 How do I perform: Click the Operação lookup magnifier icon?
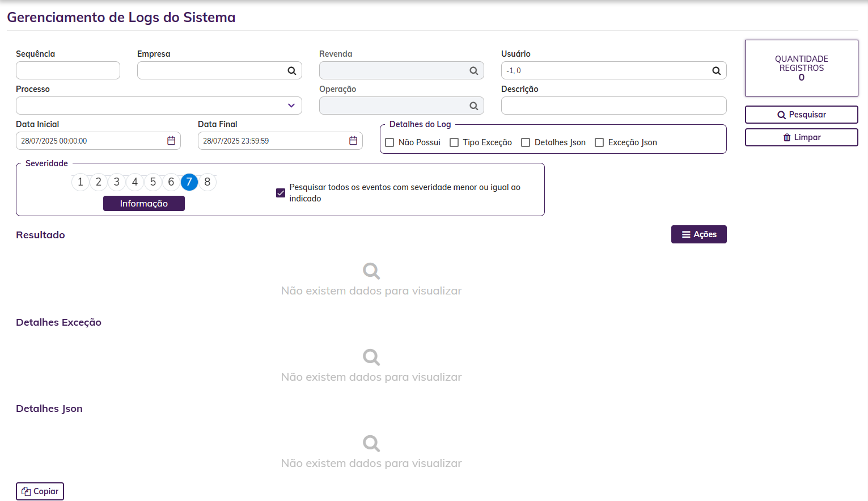473,106
